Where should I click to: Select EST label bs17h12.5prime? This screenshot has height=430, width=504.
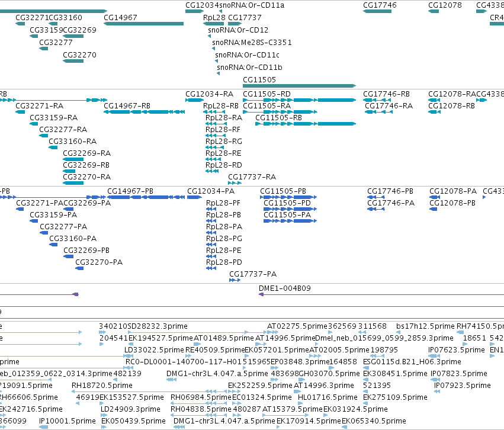[425, 326]
